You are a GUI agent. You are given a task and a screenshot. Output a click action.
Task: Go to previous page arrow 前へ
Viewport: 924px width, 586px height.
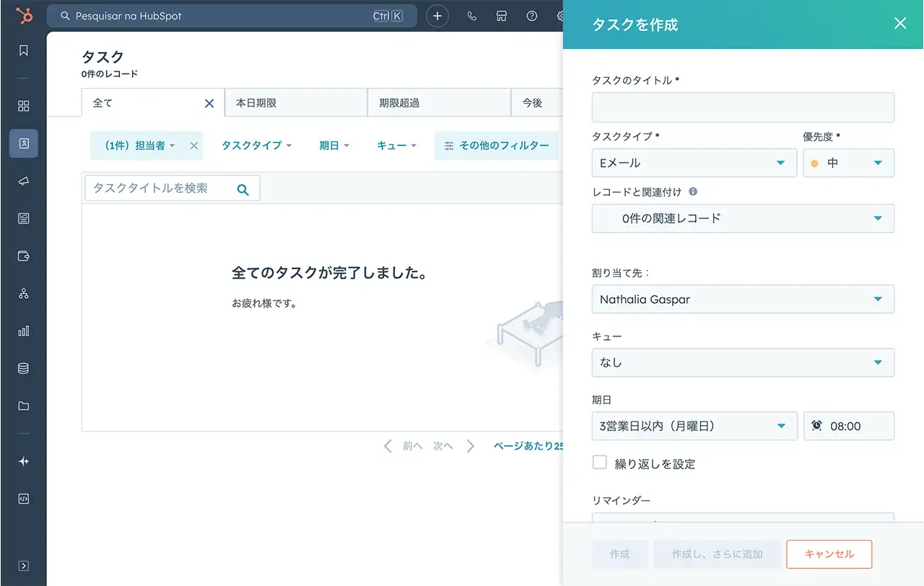[x=403, y=446]
